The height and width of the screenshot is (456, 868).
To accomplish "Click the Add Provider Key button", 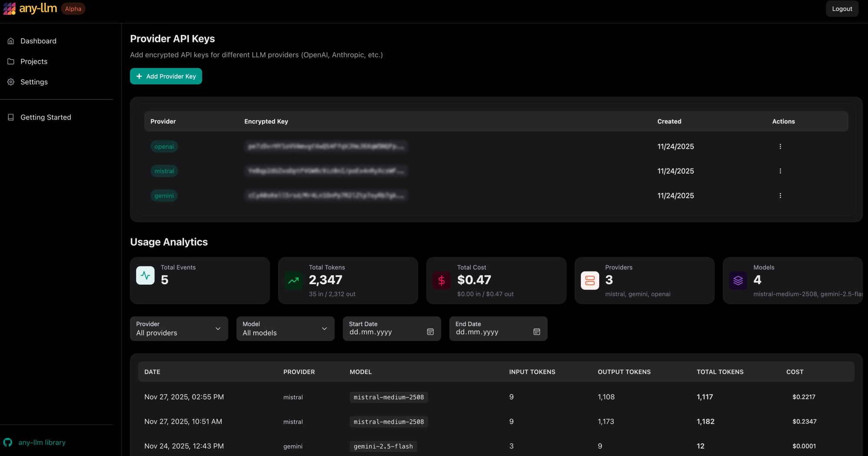I will (166, 76).
